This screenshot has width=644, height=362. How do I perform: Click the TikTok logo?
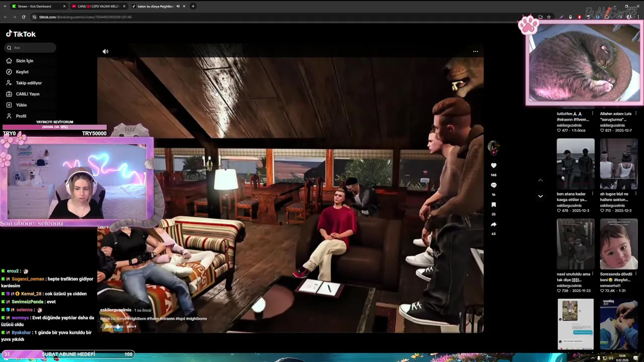coord(21,34)
